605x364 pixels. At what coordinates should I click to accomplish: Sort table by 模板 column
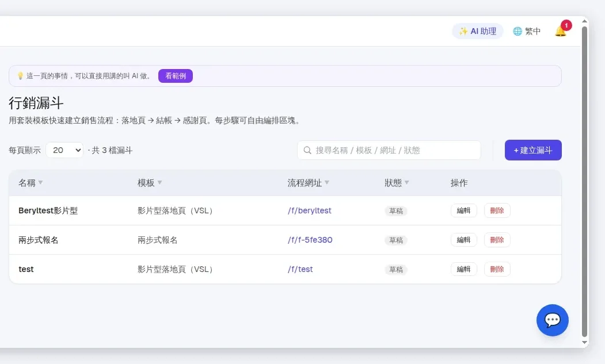(150, 183)
